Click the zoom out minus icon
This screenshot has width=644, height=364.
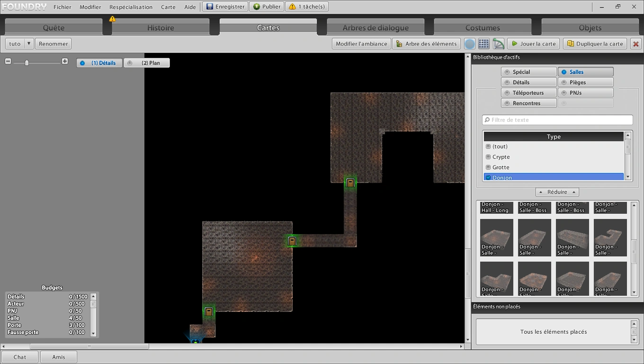[8, 61]
